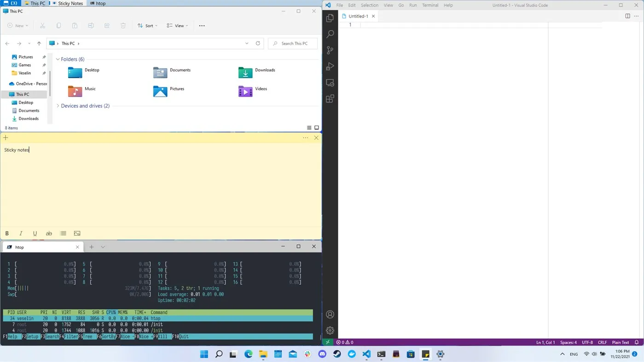Add an image to the sticky note

[77, 233]
